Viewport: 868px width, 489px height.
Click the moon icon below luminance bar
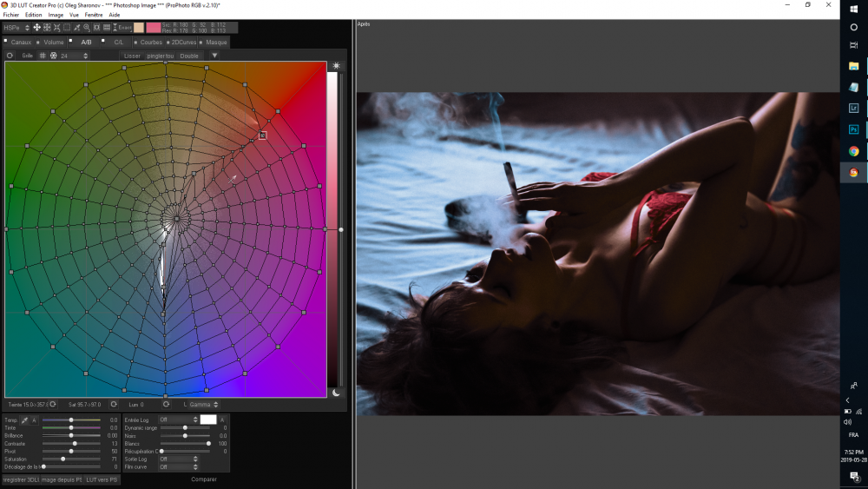click(x=337, y=393)
